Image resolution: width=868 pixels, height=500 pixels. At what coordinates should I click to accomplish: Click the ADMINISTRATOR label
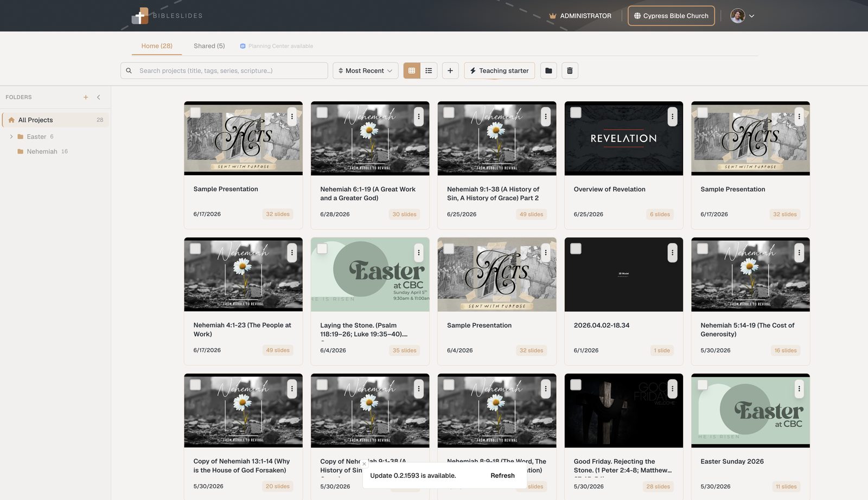coord(586,16)
